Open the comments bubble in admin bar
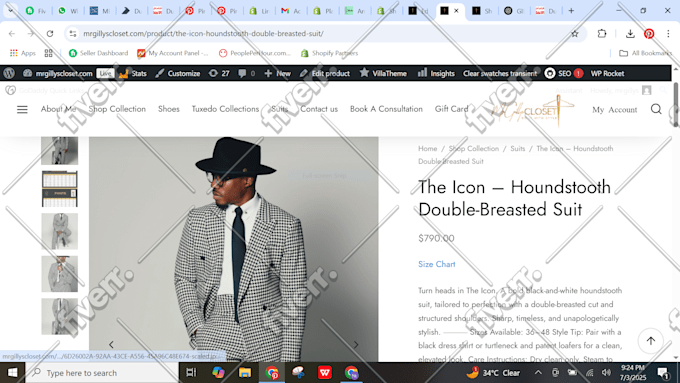The width and height of the screenshot is (680, 383). coord(246,73)
